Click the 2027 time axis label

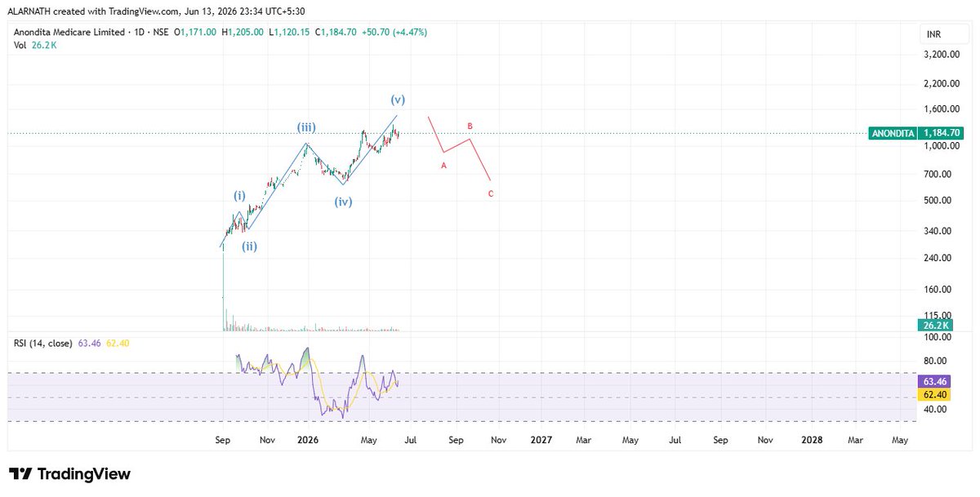click(x=541, y=439)
